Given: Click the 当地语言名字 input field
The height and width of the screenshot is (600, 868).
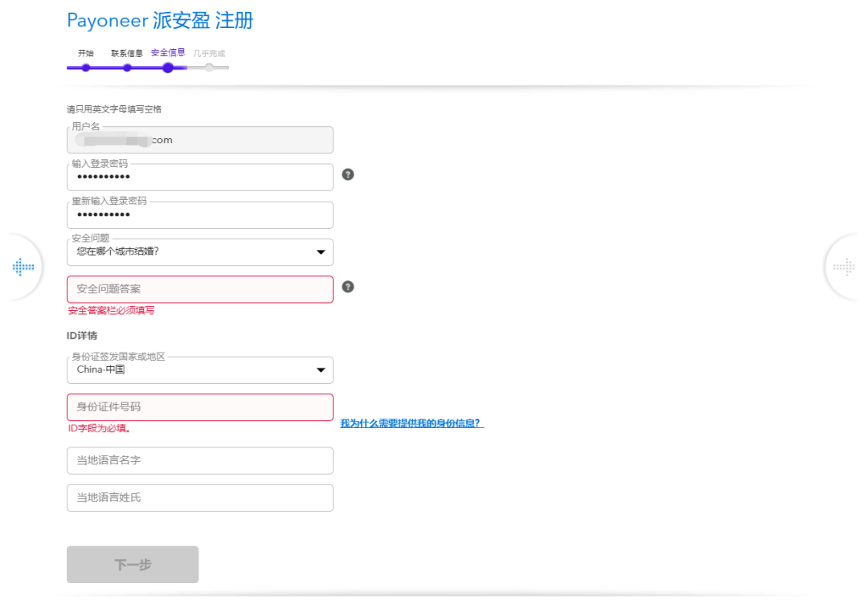Looking at the screenshot, I should pos(199,460).
